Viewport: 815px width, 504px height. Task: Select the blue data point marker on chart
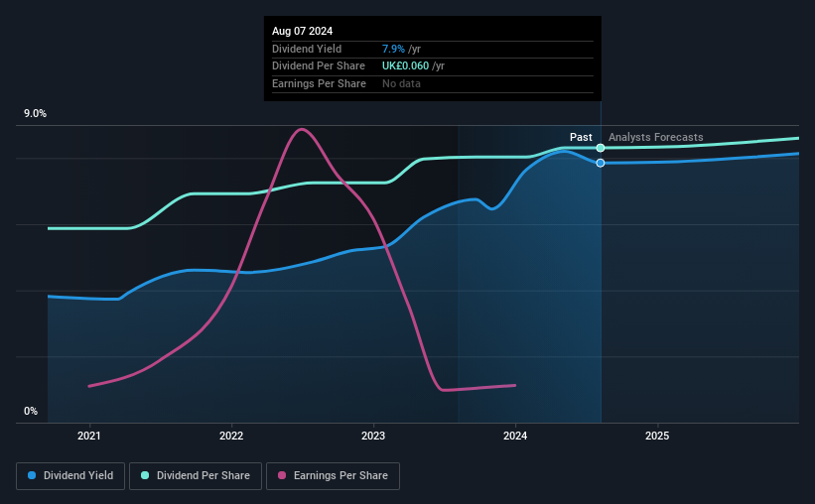(x=601, y=163)
